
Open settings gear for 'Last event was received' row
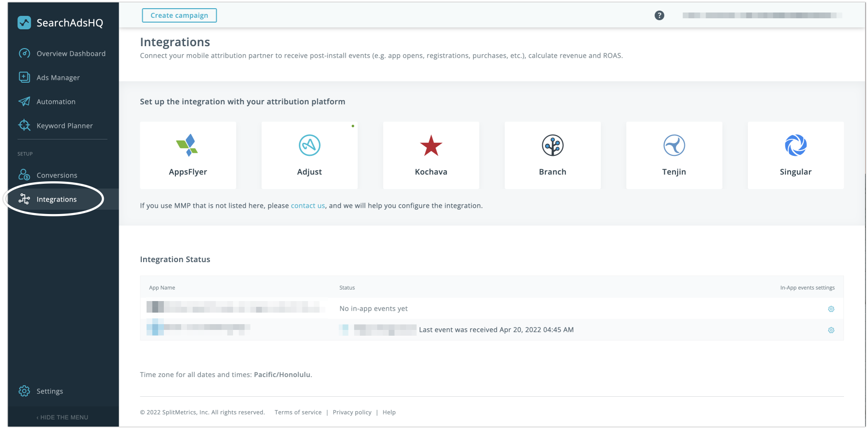tap(831, 330)
